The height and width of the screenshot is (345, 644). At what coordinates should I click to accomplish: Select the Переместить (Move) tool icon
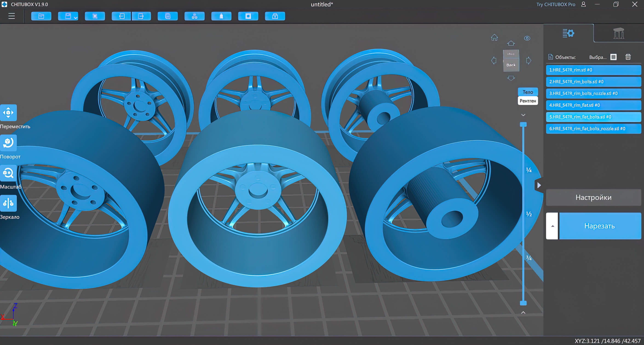pyautogui.click(x=8, y=113)
